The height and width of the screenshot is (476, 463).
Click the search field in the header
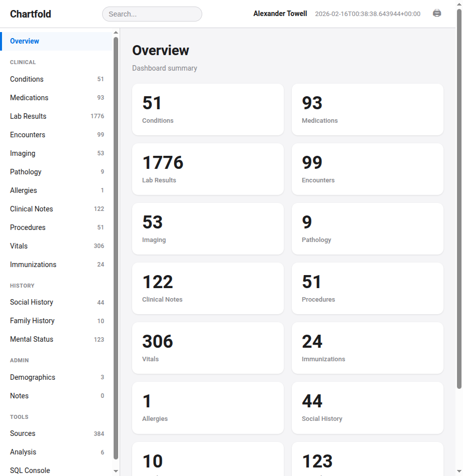(152, 14)
